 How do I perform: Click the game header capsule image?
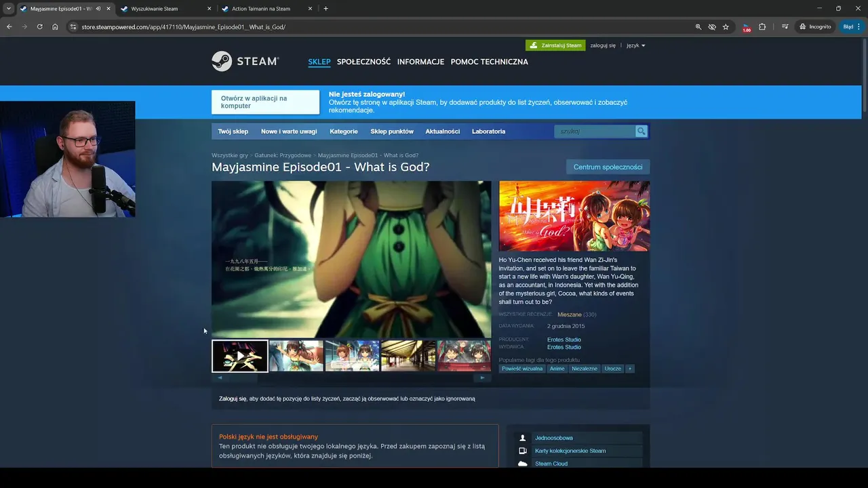574,216
